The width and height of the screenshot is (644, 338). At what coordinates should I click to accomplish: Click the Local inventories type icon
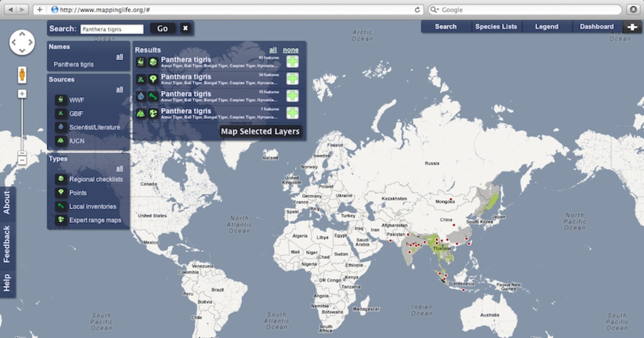click(61, 207)
